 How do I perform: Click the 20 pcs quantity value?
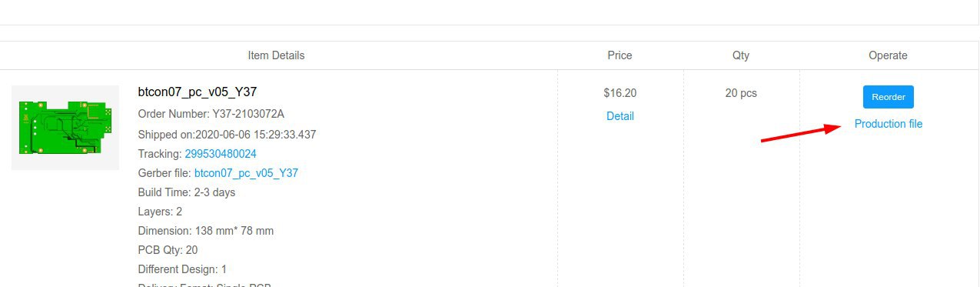pyautogui.click(x=741, y=93)
